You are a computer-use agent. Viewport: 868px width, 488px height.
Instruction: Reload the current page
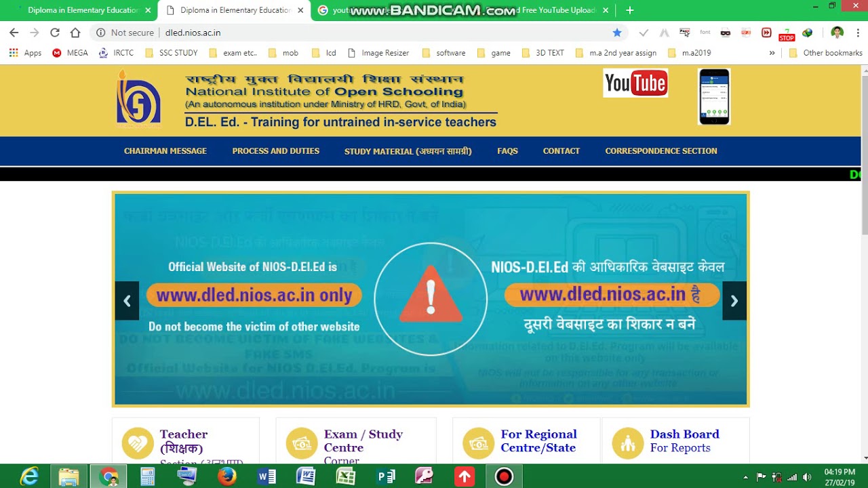click(x=55, y=33)
